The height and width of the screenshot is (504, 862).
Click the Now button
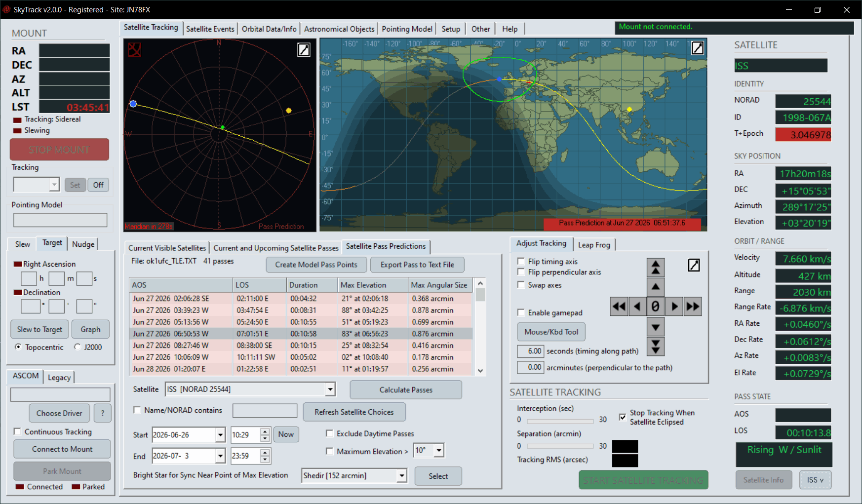(x=286, y=434)
